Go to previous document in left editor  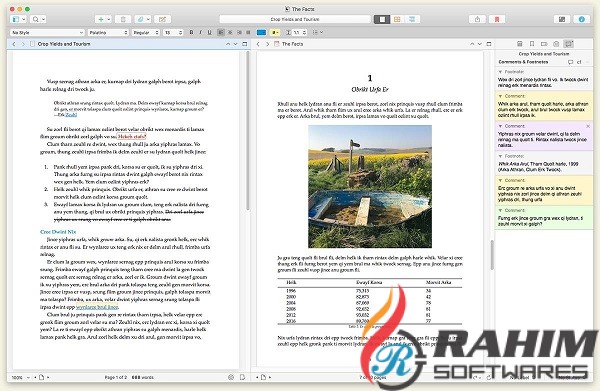pyautogui.click(x=228, y=44)
